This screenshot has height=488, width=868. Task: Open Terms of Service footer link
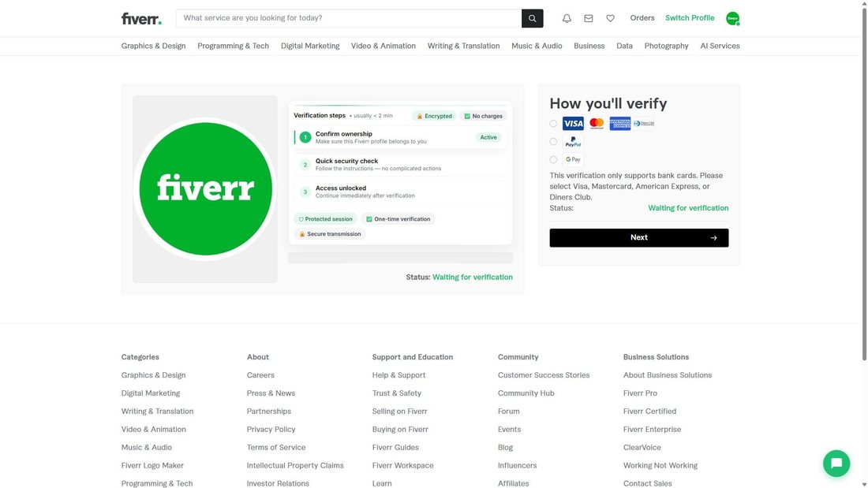[x=275, y=448]
